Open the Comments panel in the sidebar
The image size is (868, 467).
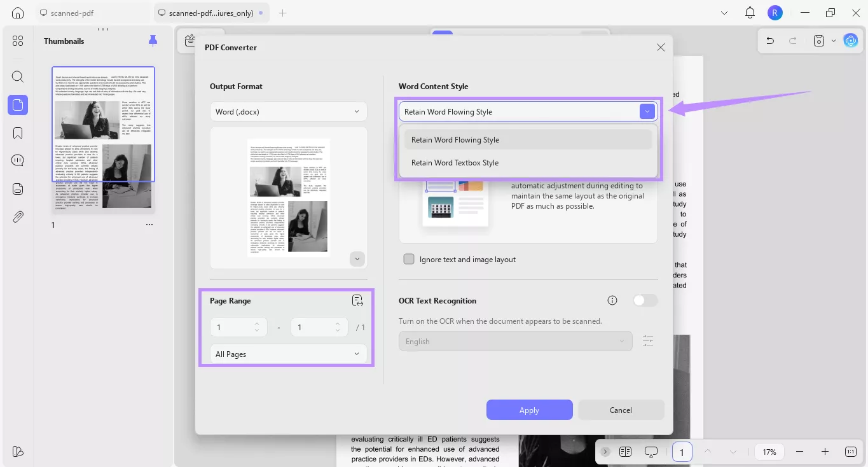pyautogui.click(x=17, y=160)
